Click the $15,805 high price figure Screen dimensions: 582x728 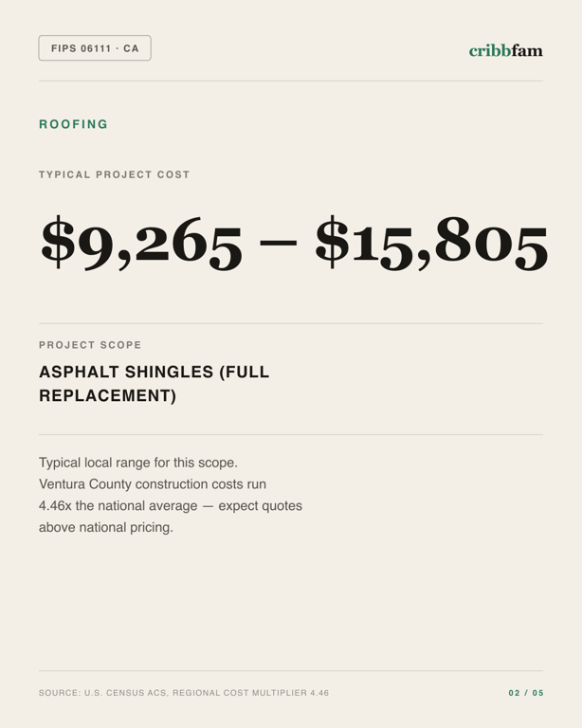431,243
